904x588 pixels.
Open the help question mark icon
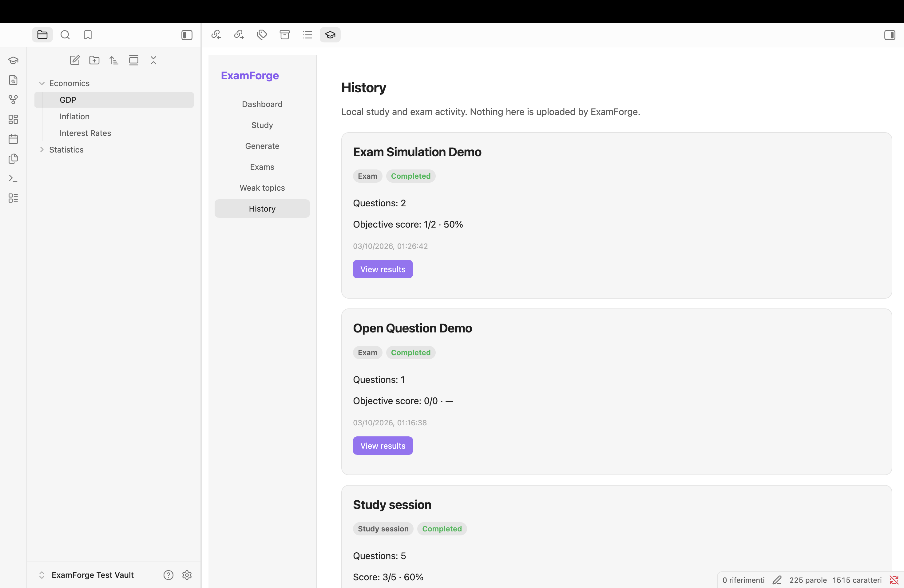[x=168, y=575]
